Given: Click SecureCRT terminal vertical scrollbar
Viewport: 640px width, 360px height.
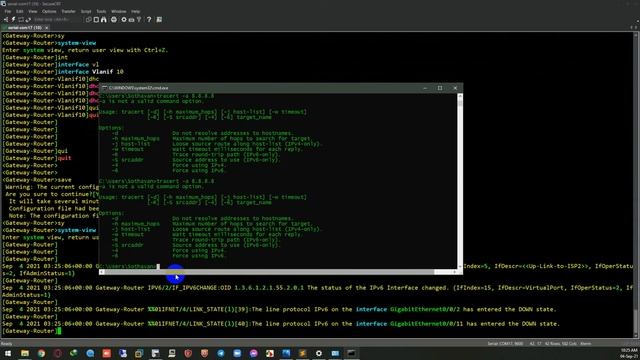Looking at the screenshot, I should click(636, 184).
